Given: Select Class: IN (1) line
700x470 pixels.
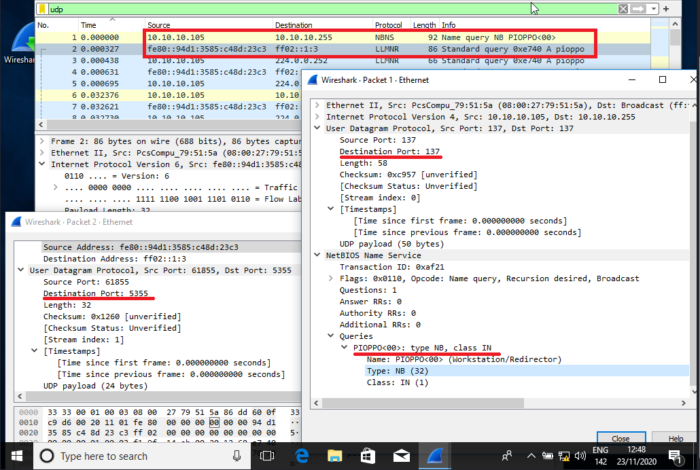Looking at the screenshot, I should (x=397, y=383).
